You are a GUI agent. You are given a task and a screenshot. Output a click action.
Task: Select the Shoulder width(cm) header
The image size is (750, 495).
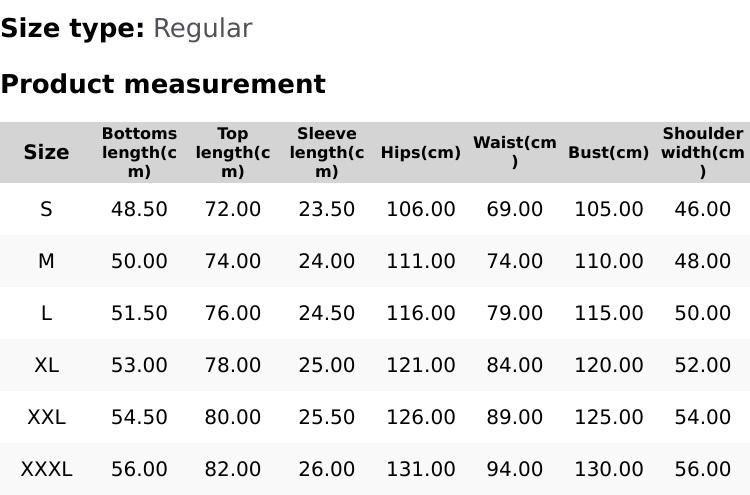pyautogui.click(x=703, y=152)
